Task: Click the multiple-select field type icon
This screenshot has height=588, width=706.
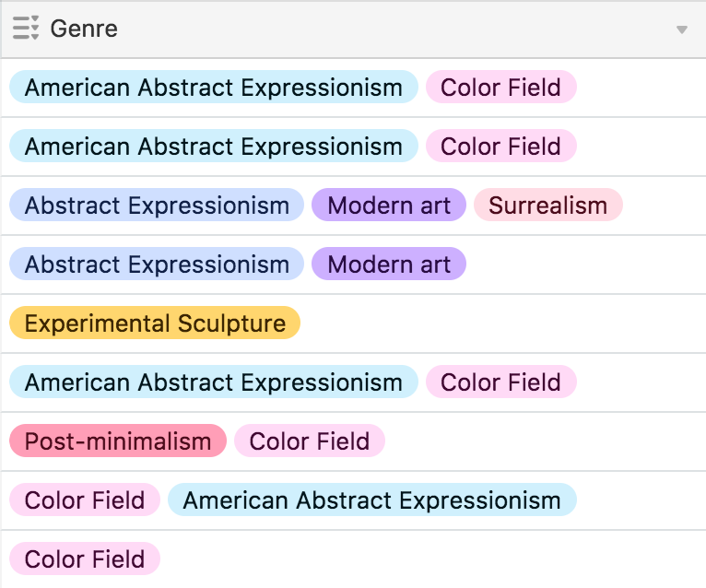Action: 26,29
